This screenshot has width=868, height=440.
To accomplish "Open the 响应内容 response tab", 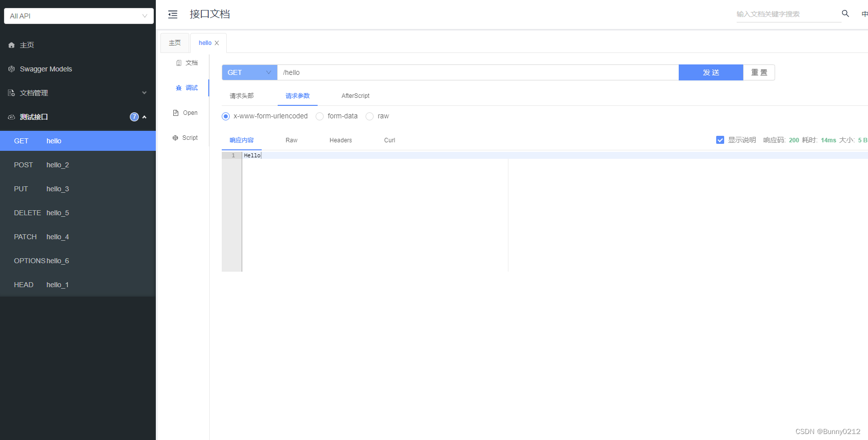I will [242, 140].
